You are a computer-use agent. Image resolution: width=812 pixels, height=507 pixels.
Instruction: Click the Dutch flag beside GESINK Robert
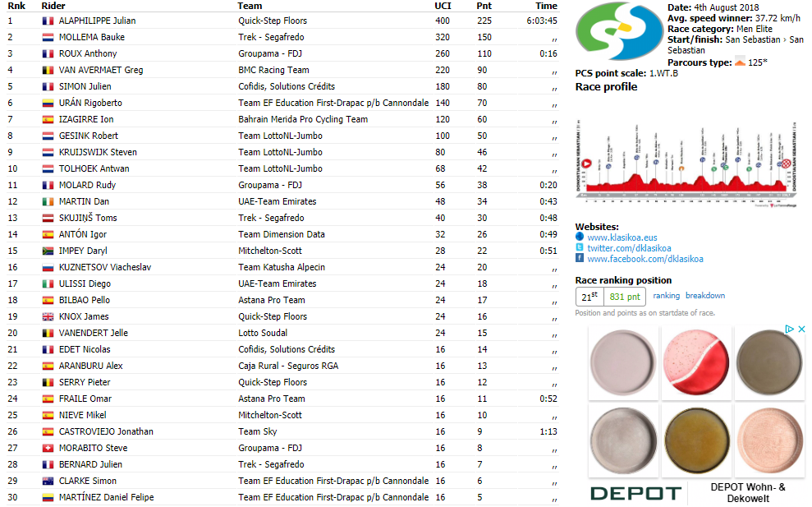(x=48, y=136)
